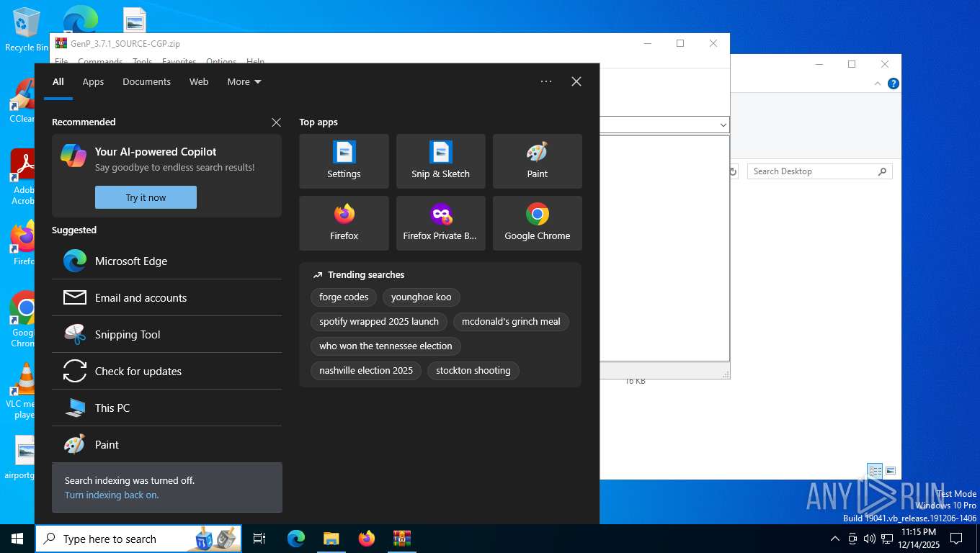Open Task View on taskbar

point(259,539)
